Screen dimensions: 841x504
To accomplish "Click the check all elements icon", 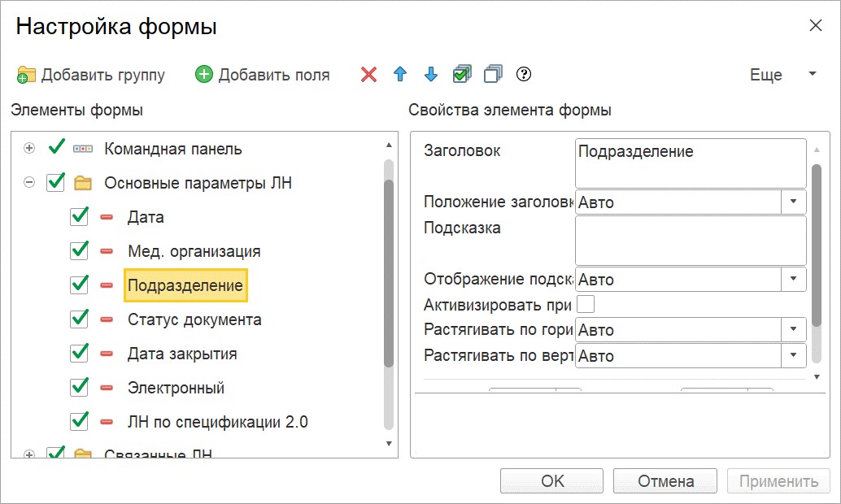I will (x=462, y=75).
